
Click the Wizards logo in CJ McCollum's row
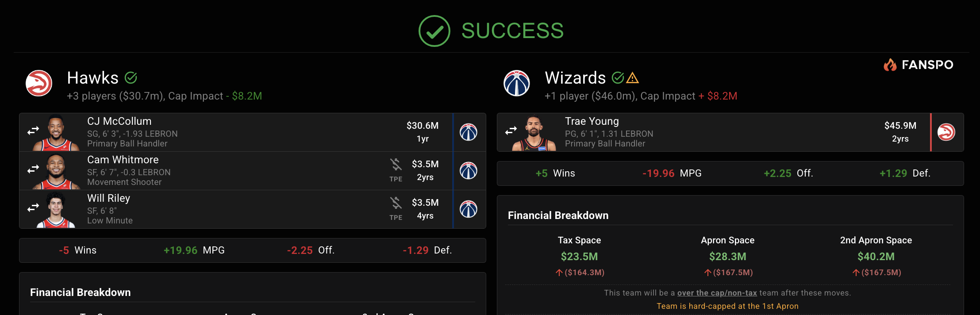pos(469,132)
